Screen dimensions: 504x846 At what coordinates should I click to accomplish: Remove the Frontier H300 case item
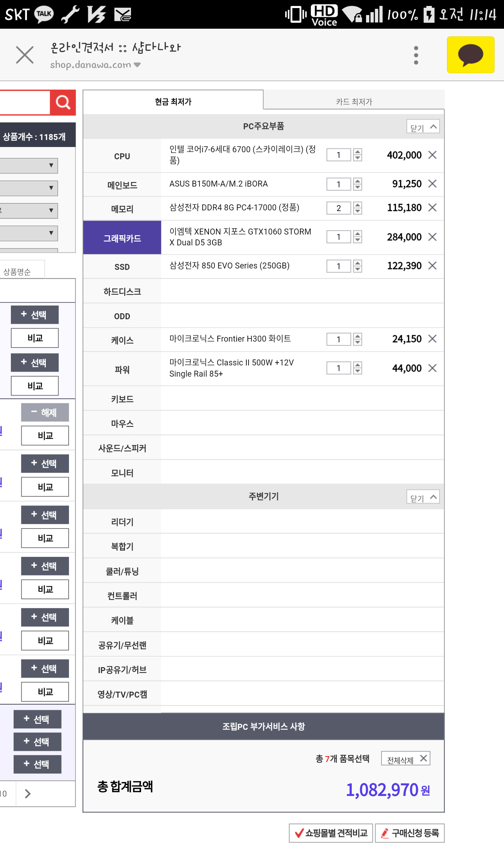[433, 338]
